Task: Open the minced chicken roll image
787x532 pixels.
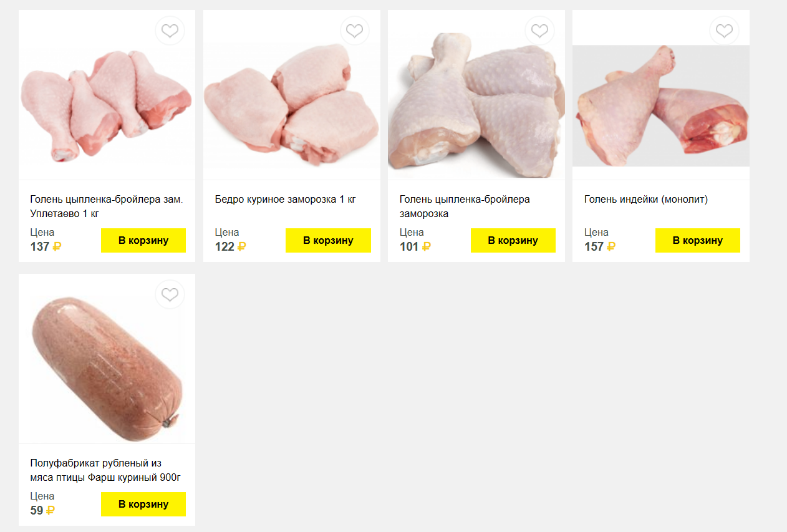Action: [107, 365]
